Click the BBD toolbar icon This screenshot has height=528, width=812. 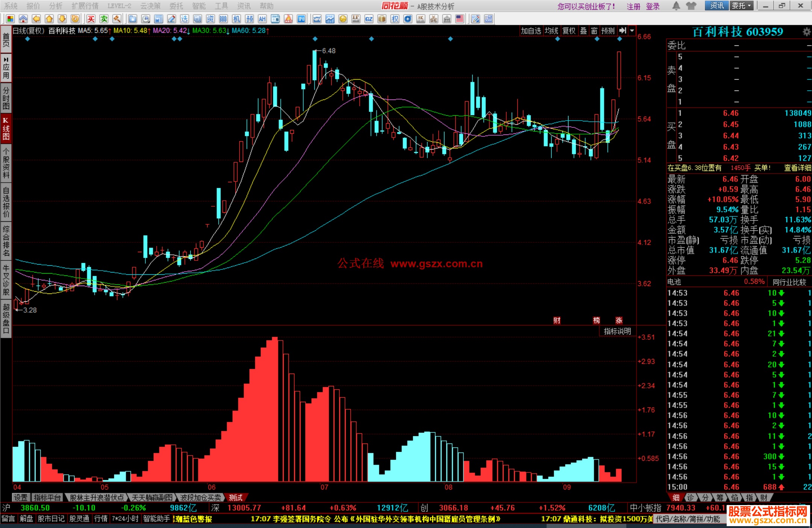[223, 19]
